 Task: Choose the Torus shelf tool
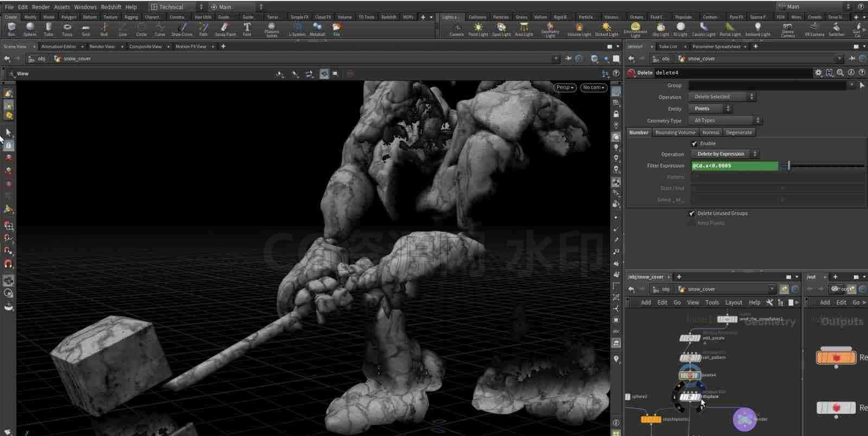point(67,29)
